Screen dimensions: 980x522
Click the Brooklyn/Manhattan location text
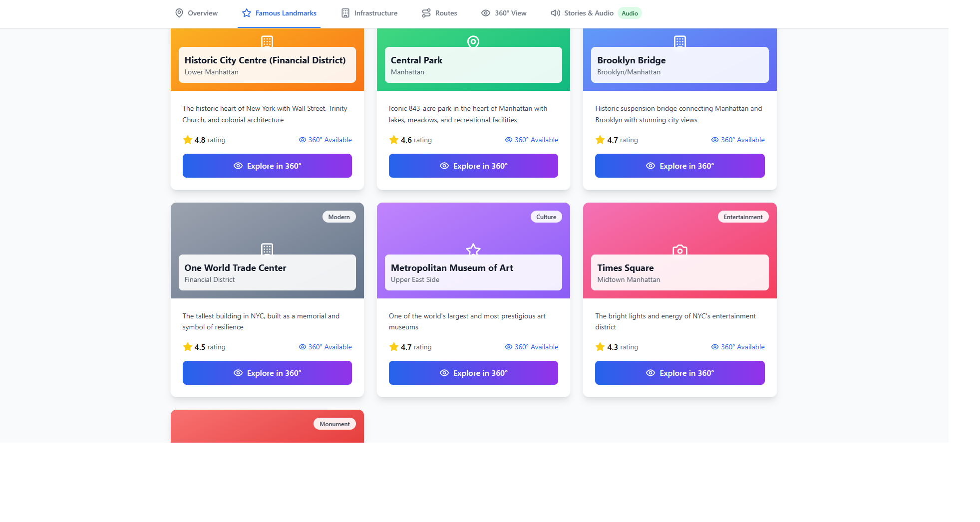pyautogui.click(x=629, y=72)
